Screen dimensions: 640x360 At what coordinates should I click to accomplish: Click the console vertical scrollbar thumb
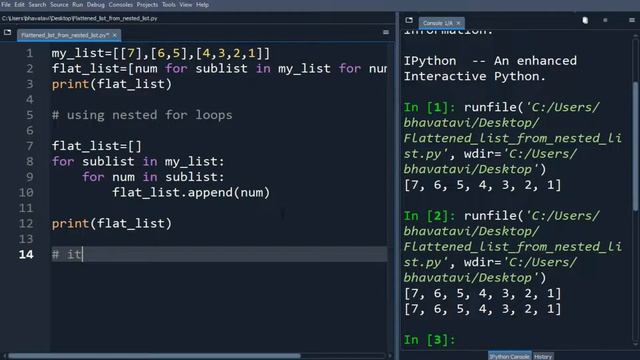635,146
